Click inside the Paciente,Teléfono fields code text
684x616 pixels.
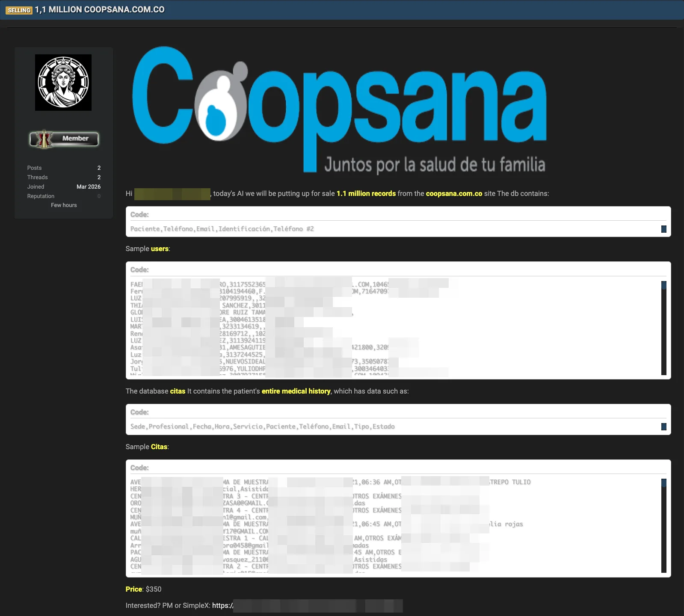(x=222, y=229)
